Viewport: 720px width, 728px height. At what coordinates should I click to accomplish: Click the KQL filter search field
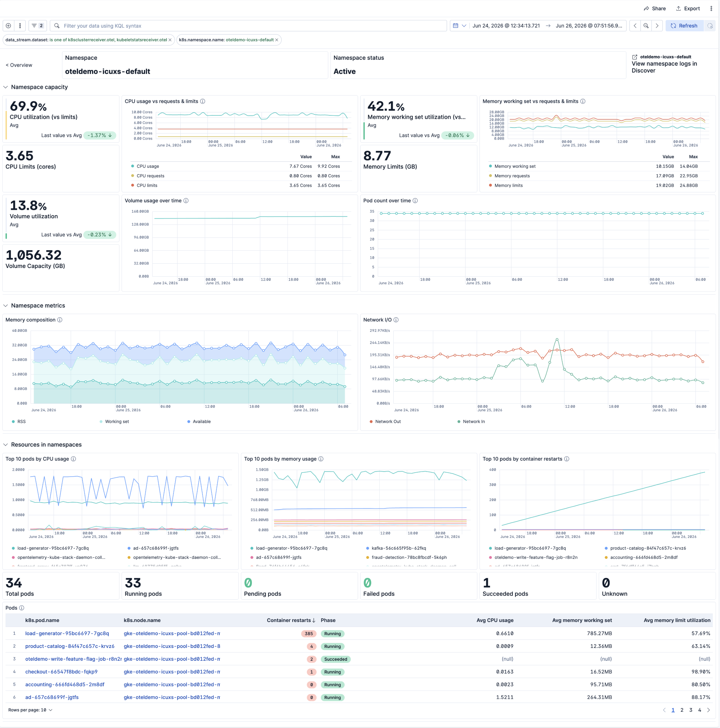pos(248,26)
